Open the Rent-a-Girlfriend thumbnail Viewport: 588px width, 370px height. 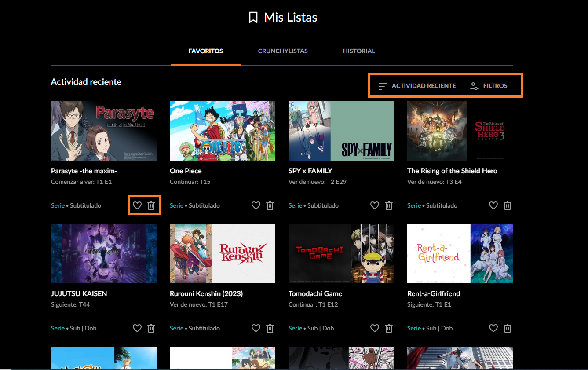(x=460, y=253)
